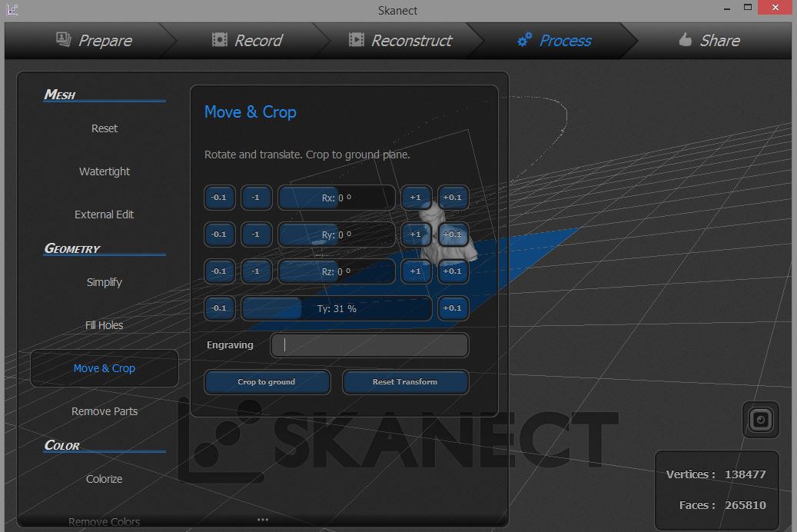Select Move & Crop in sidebar

[x=105, y=368]
